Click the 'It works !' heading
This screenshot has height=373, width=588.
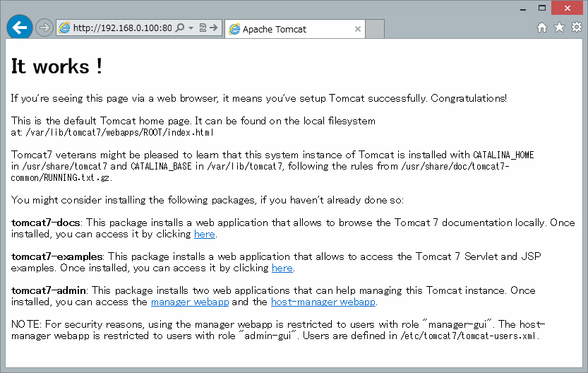click(x=56, y=66)
